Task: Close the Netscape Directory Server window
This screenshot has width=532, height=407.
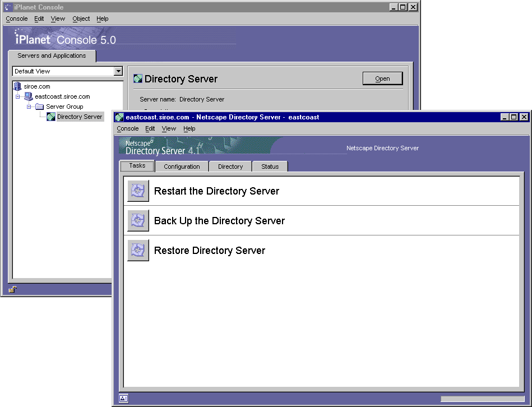Action: (524, 117)
